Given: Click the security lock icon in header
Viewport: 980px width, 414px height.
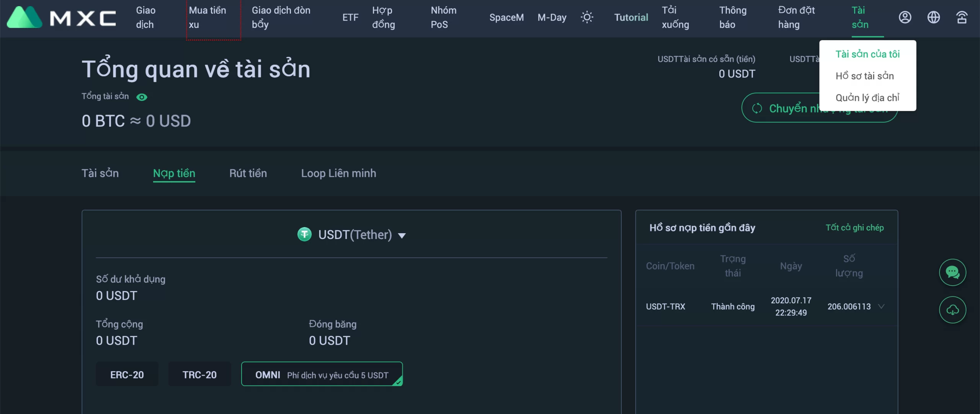Looking at the screenshot, I should tap(962, 17).
